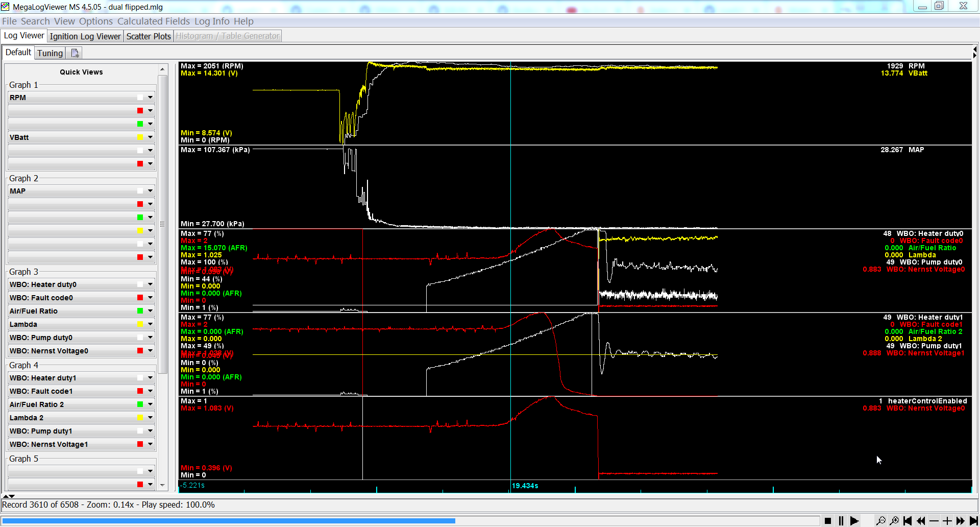Pause log playback

[x=841, y=521]
